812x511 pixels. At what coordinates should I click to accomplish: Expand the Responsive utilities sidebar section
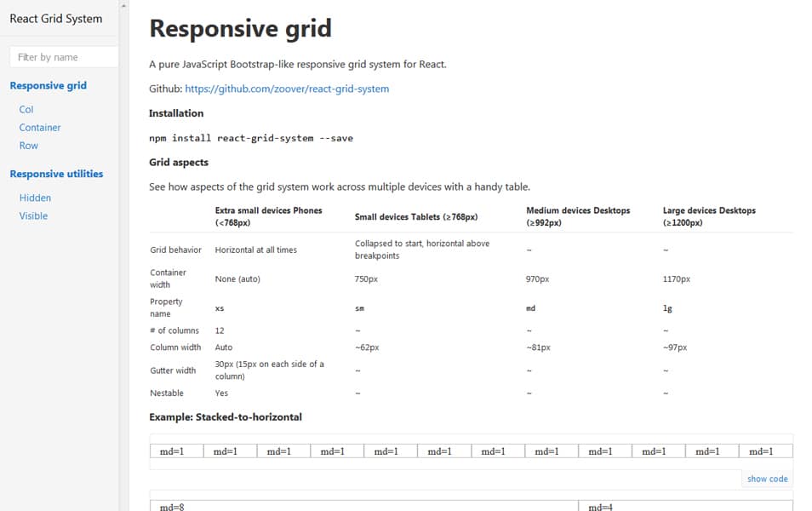(x=56, y=173)
